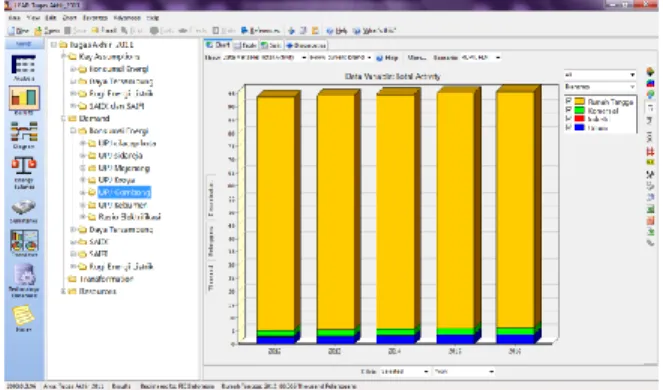
Task: Expand the UPJ Sidareja tree node
Action: click(83, 156)
